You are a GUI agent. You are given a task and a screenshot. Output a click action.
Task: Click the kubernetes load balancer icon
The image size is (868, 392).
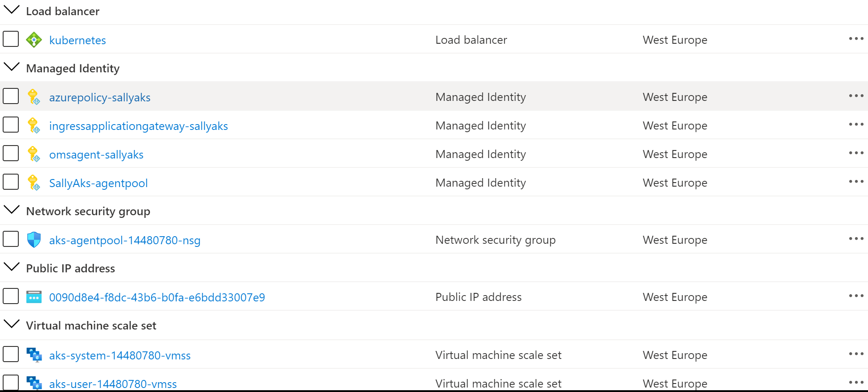pos(34,40)
